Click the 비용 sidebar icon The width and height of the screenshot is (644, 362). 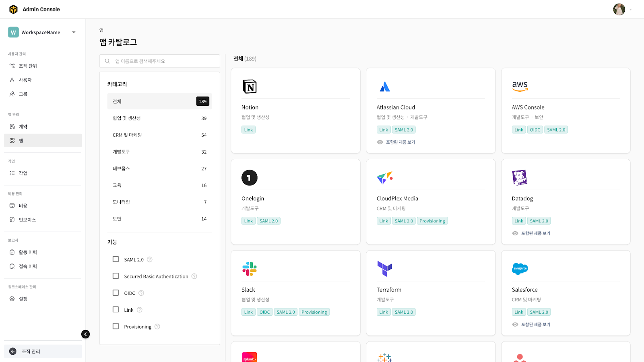point(12,206)
